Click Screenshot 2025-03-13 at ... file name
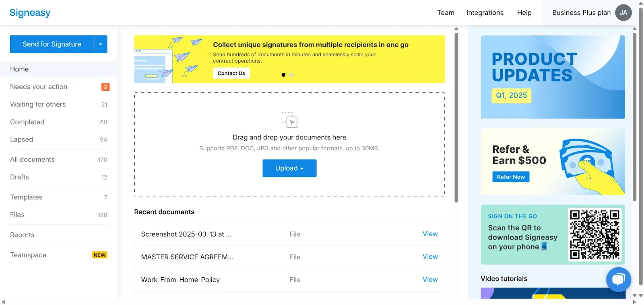The image size is (644, 305). tap(186, 234)
